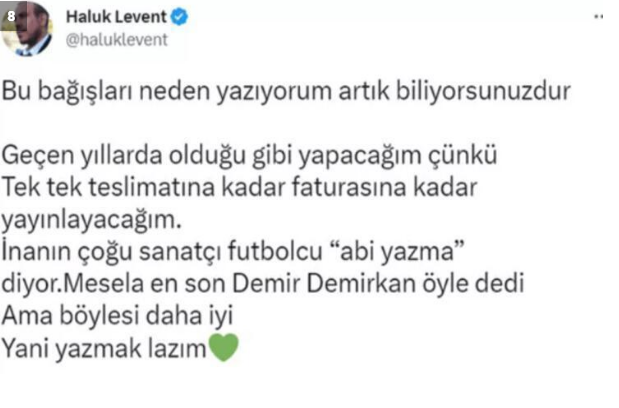
Task: Click the line starting "Geçen yıllarda olduğu"
Action: click(x=249, y=155)
